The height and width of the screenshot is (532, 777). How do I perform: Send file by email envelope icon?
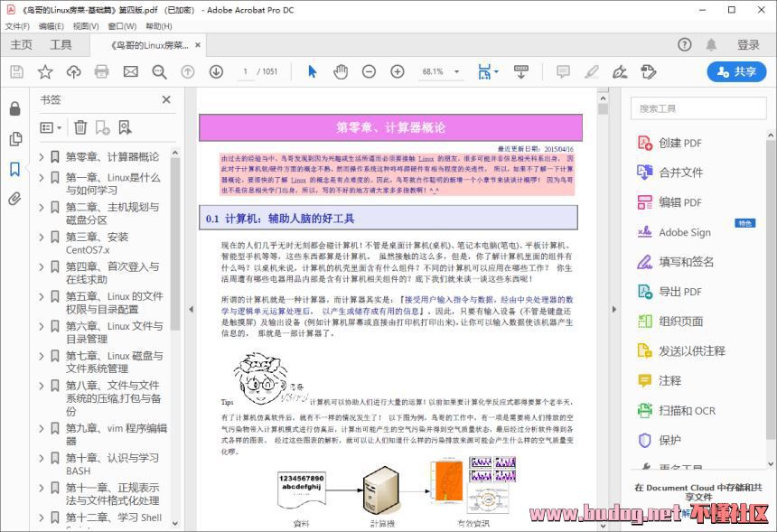pos(130,72)
